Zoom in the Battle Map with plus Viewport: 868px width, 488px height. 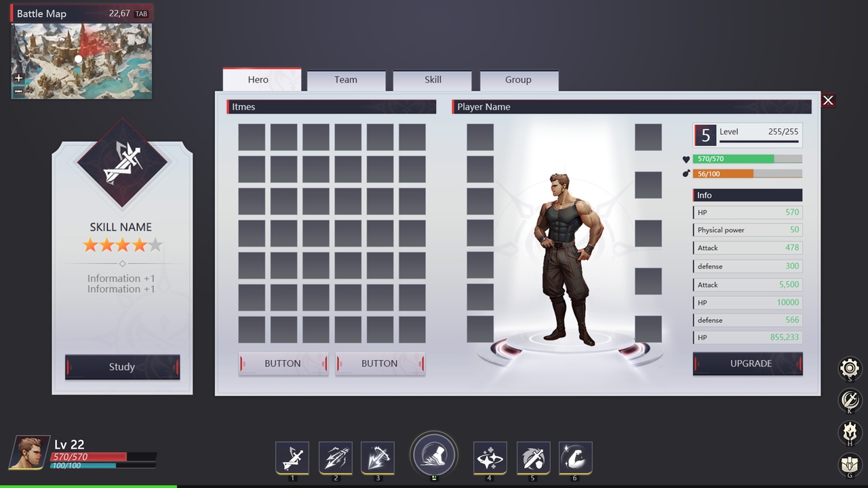19,78
